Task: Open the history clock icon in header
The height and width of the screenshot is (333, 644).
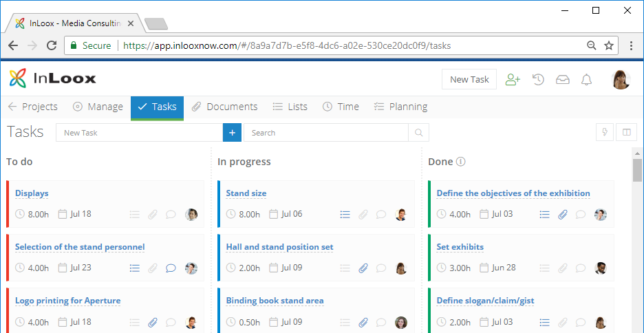Action: click(x=538, y=80)
